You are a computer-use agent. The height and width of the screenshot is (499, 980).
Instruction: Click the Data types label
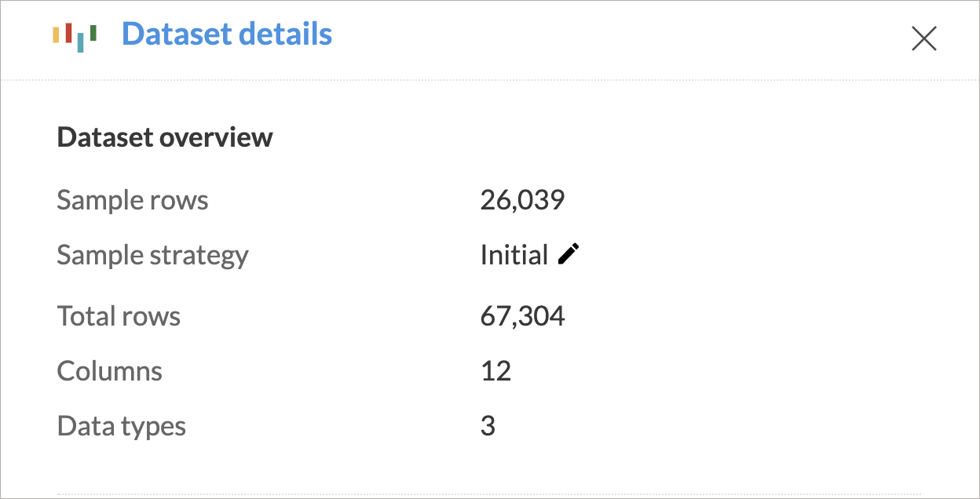click(x=122, y=426)
